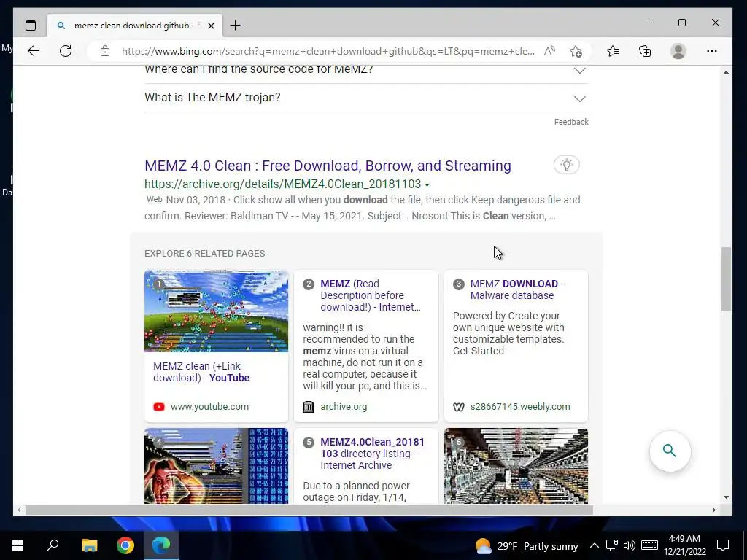This screenshot has width=747, height=560.
Task: Go back with the back arrow
Action: point(34,51)
